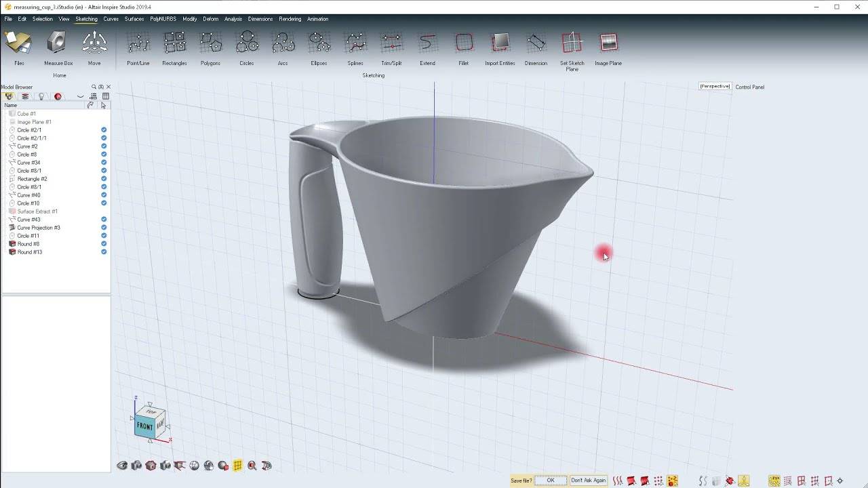868x488 pixels.
Task: Open the Rendering menu
Action: pyautogui.click(x=290, y=19)
